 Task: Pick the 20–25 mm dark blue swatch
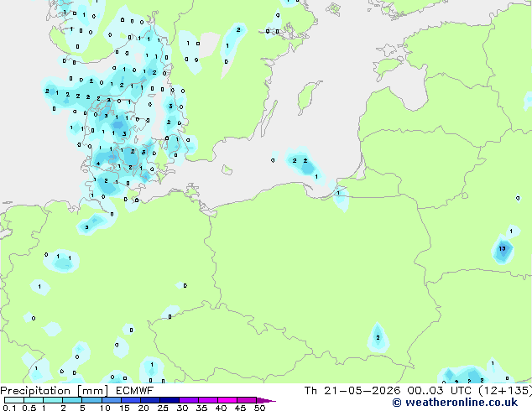[x=149, y=400]
